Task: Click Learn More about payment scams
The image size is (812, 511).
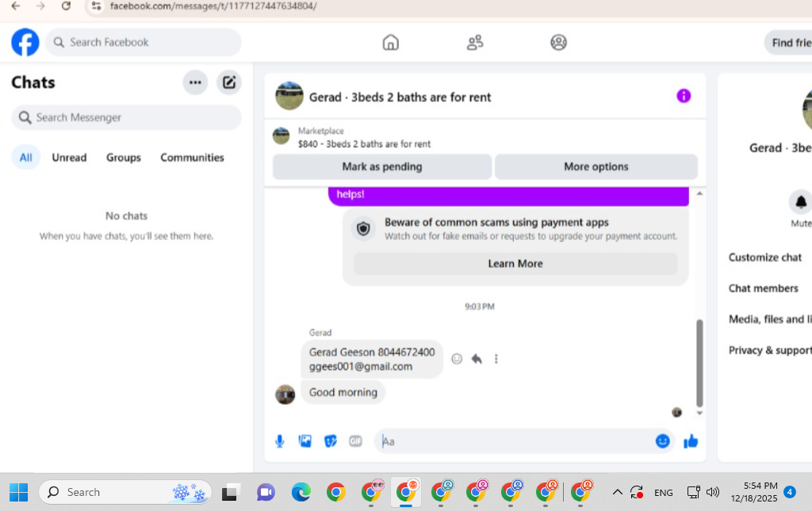Action: click(x=515, y=264)
